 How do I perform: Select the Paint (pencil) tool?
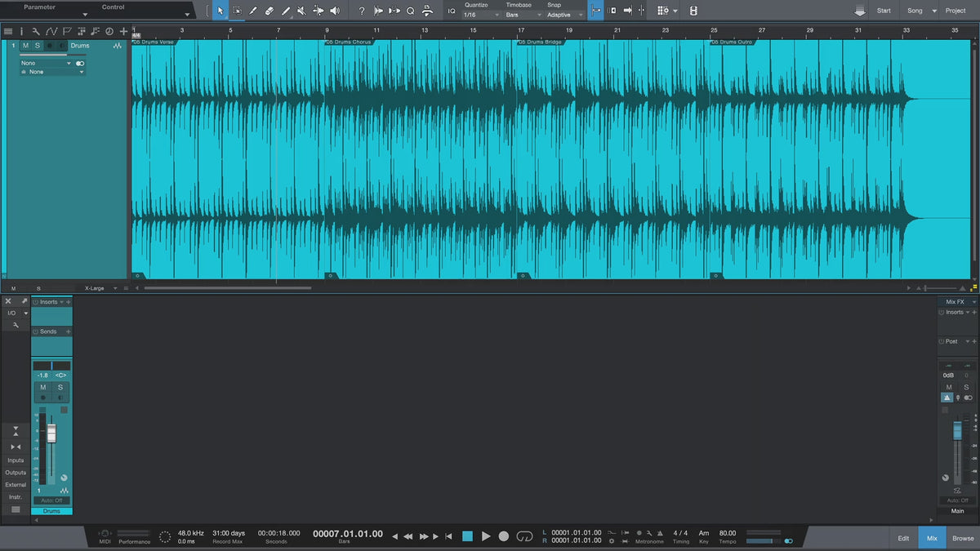click(x=286, y=11)
